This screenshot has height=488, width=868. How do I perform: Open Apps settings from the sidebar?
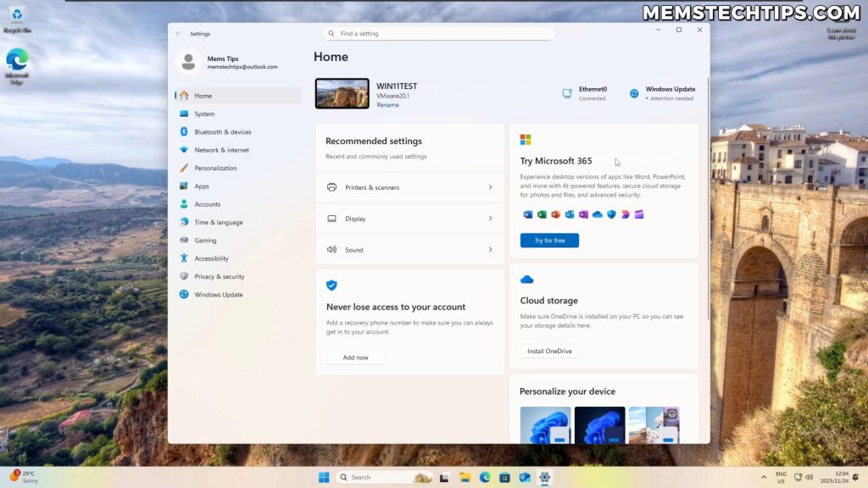199,186
